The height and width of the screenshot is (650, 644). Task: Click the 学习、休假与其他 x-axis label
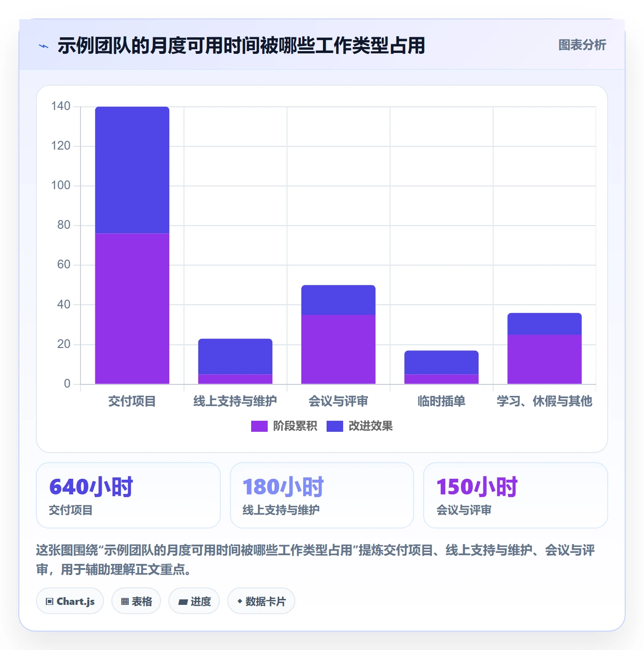pos(544,401)
